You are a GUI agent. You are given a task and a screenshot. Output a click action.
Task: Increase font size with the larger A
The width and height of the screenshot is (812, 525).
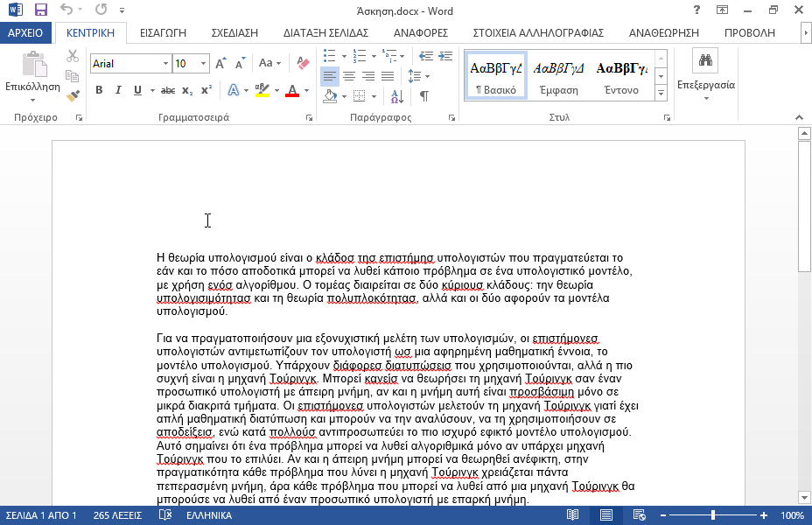click(x=220, y=64)
